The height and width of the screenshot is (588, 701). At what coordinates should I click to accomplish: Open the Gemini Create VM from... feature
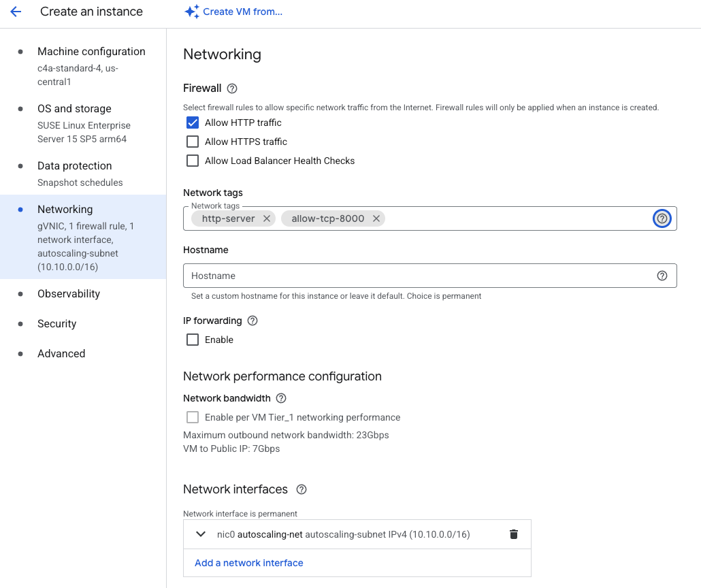coord(233,12)
